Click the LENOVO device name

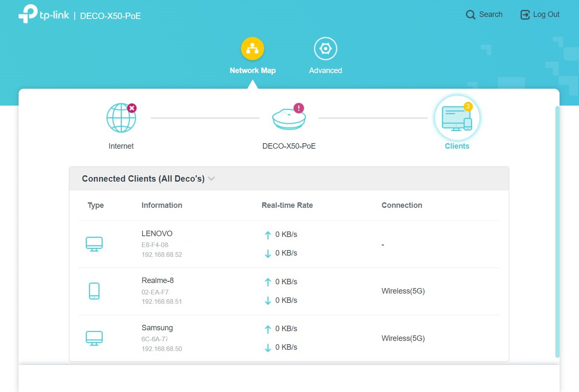coord(157,234)
